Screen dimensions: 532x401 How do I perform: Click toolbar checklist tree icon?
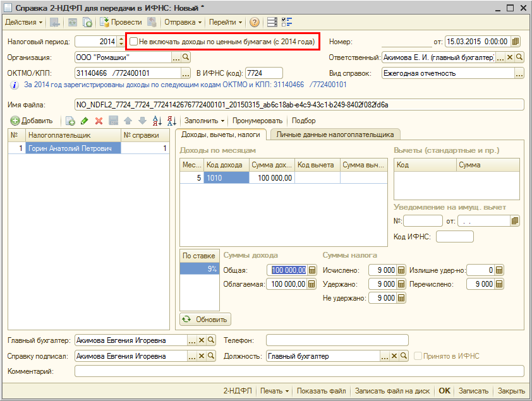pos(287,22)
